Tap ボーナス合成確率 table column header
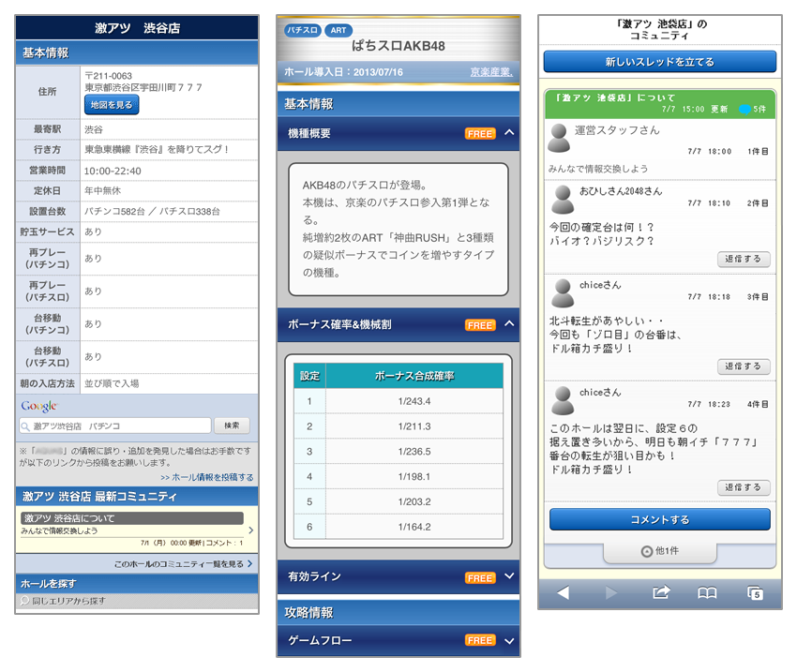The height and width of the screenshot is (672, 797). tap(414, 376)
